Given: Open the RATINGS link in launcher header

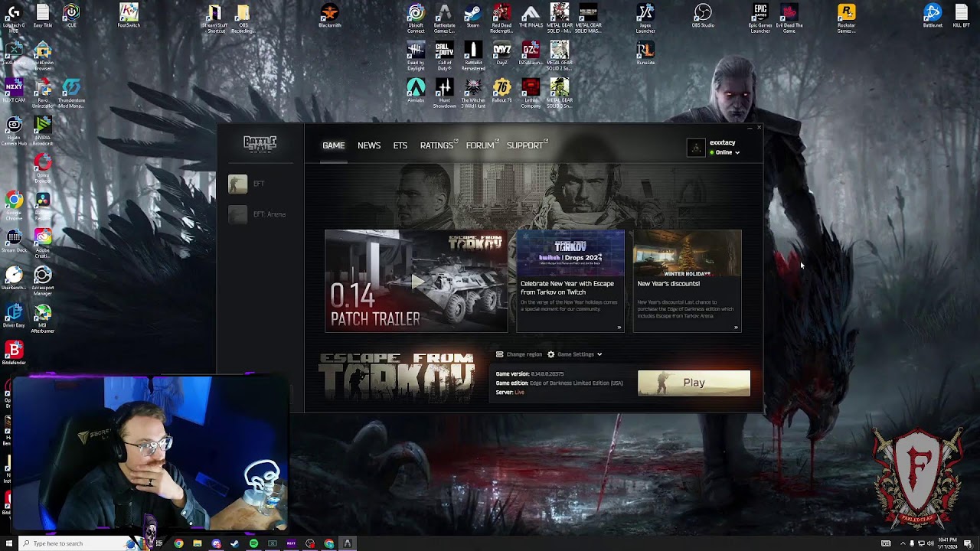Looking at the screenshot, I should coord(438,145).
